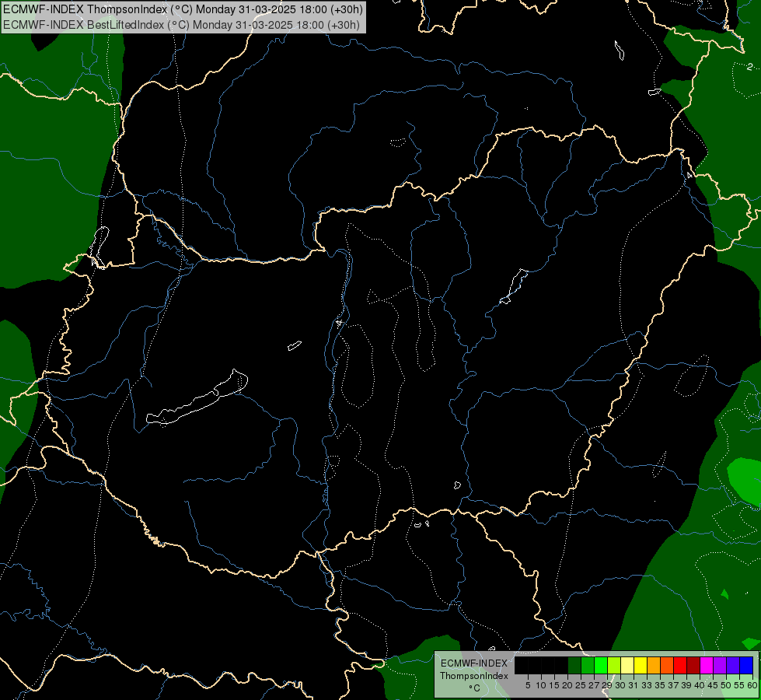Select the magenta 40–45 legend swatch
Image resolution: width=761 pixels, height=700 pixels.
[707, 666]
